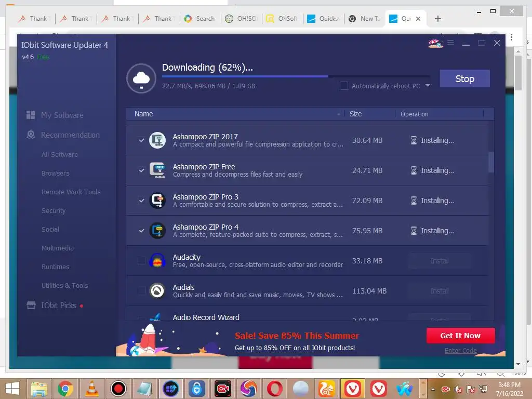The image size is (532, 399).
Task: Uncheck Ashampoo ZIP Free checkbox
Action: pos(141,170)
